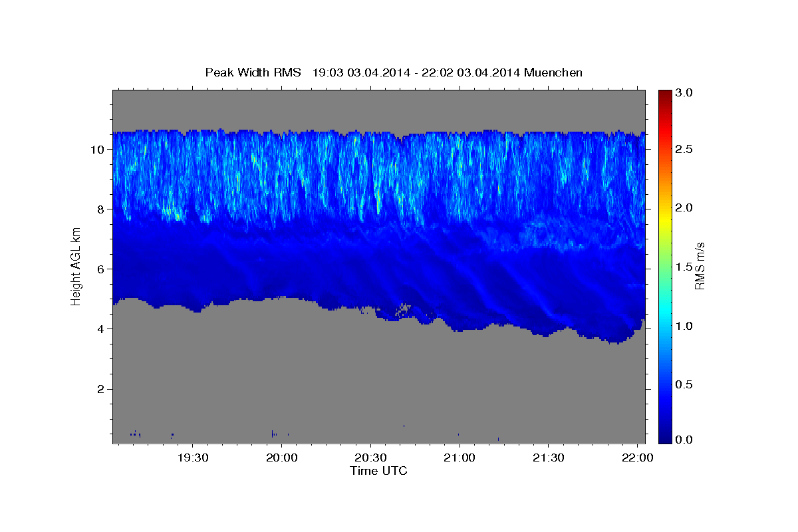The image size is (798, 532).
Task: Click the colorbar value 1.0
Action: tap(685, 325)
